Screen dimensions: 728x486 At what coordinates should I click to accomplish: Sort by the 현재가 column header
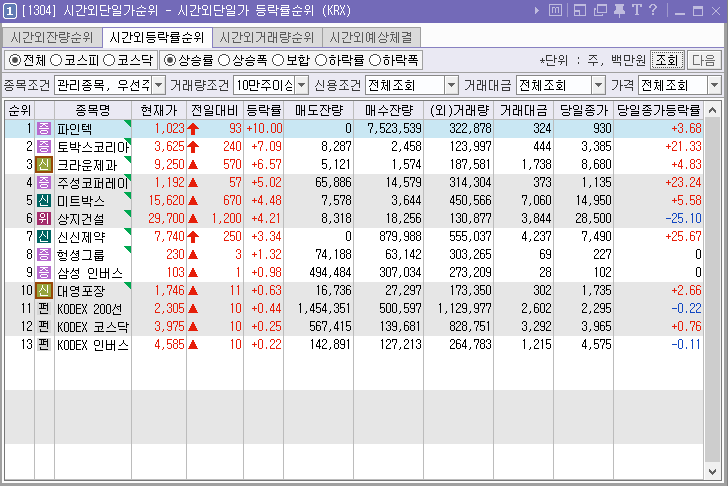coord(159,110)
